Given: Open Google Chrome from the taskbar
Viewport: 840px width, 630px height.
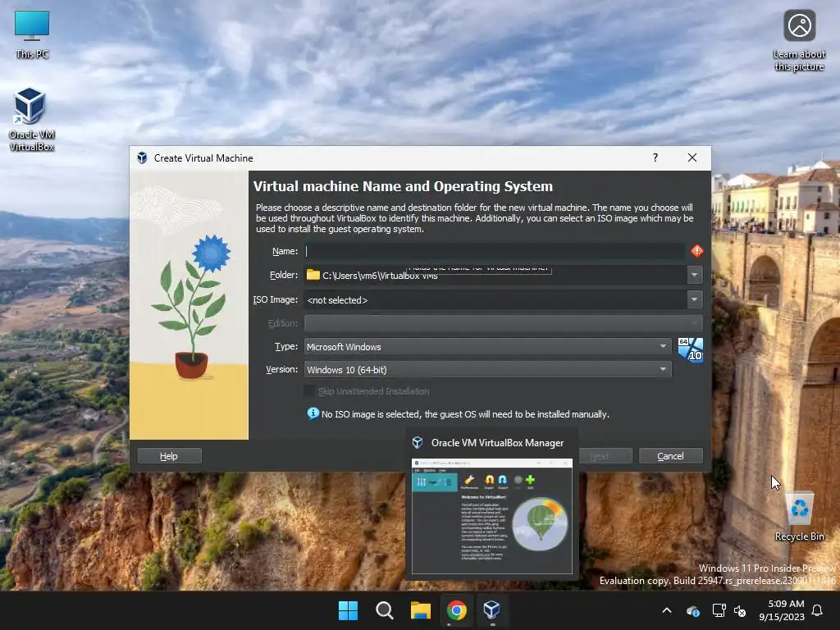Looking at the screenshot, I should [x=456, y=610].
